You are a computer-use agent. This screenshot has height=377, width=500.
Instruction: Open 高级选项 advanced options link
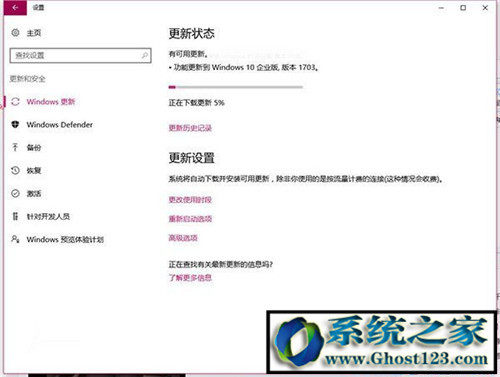pos(183,238)
